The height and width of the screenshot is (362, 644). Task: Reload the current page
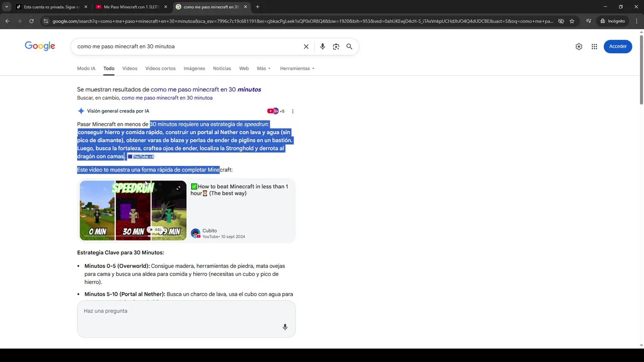[31, 21]
